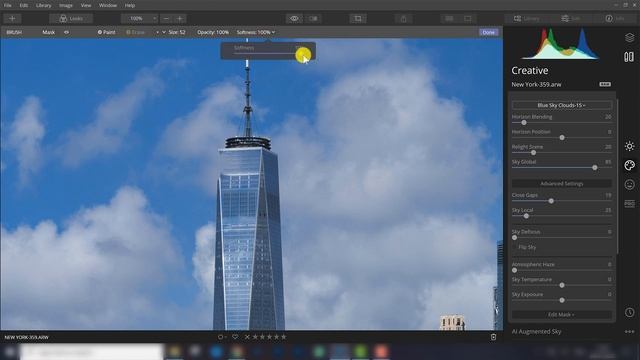Expand the AI Augmented Sky tool
This screenshot has height=360, width=640.
point(536,331)
